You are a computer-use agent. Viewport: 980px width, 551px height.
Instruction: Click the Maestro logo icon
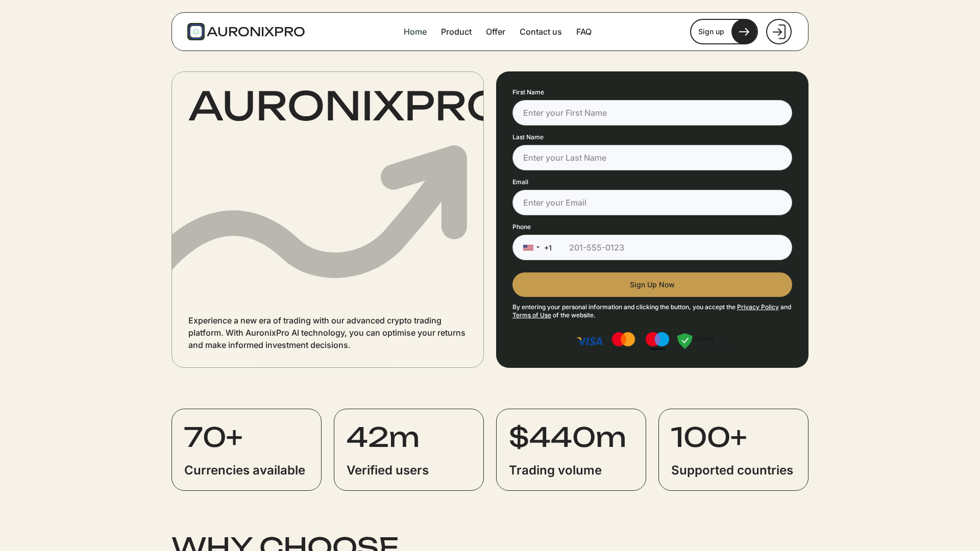pos(657,341)
